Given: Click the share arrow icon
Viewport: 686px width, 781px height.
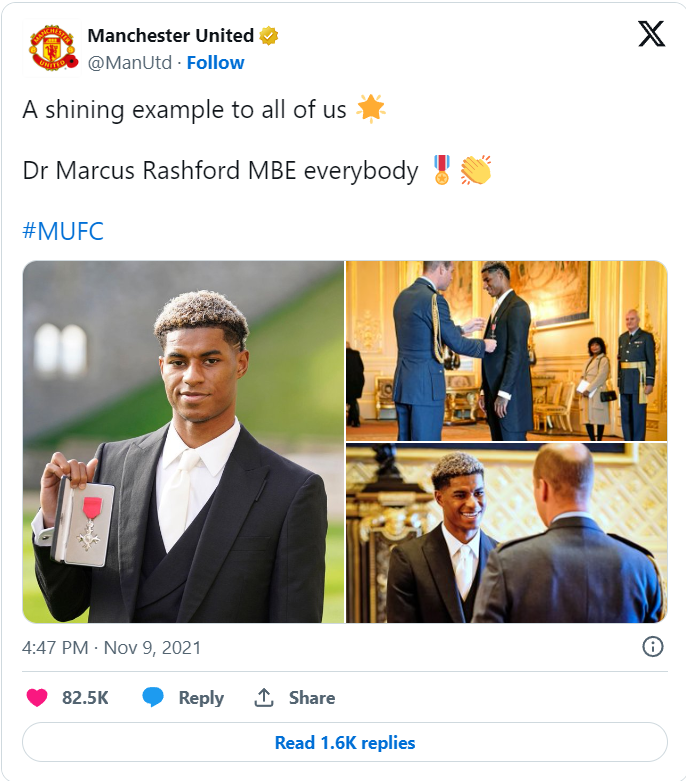Looking at the screenshot, I should pos(264,698).
